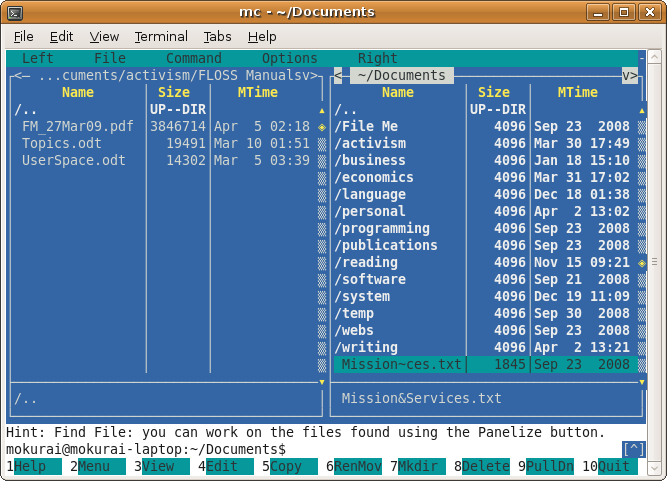Sort right panel by Size column header
Image resolution: width=667 pixels, height=481 pixels.
494,93
